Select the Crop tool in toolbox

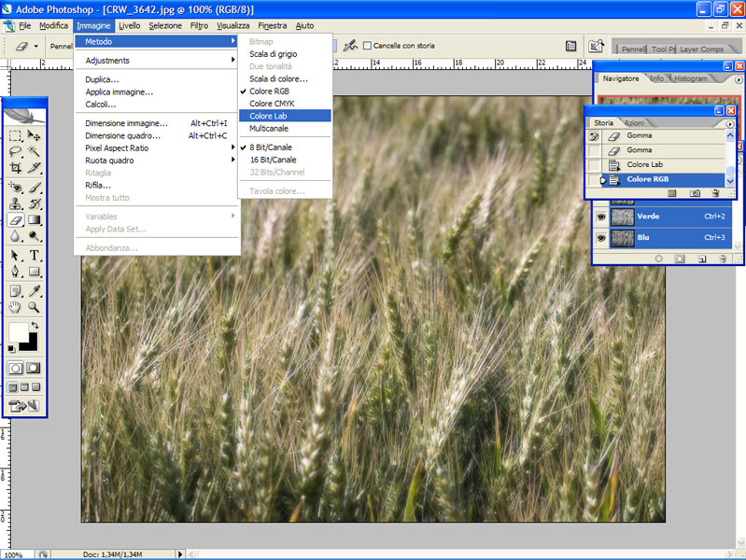[15, 168]
